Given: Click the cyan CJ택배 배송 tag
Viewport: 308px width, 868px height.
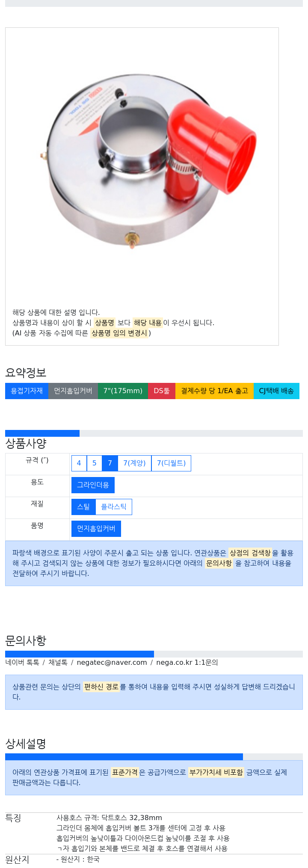Looking at the screenshot, I should (x=276, y=391).
